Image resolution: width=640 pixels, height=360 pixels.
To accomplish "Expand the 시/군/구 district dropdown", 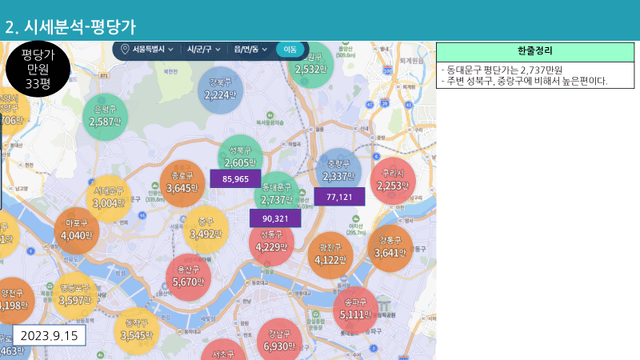I will 204,49.
